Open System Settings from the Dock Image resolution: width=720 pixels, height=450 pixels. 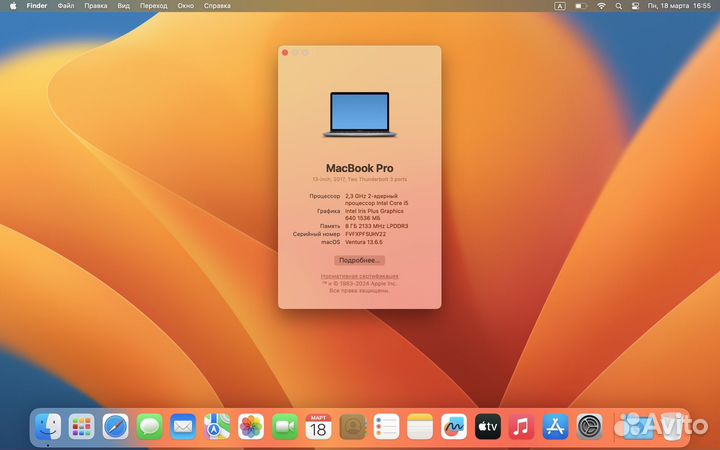[x=590, y=427]
